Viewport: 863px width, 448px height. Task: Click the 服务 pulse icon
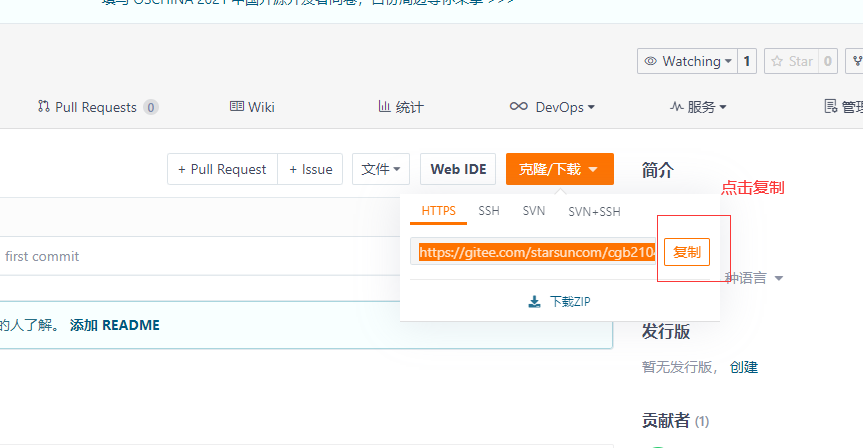coord(676,106)
